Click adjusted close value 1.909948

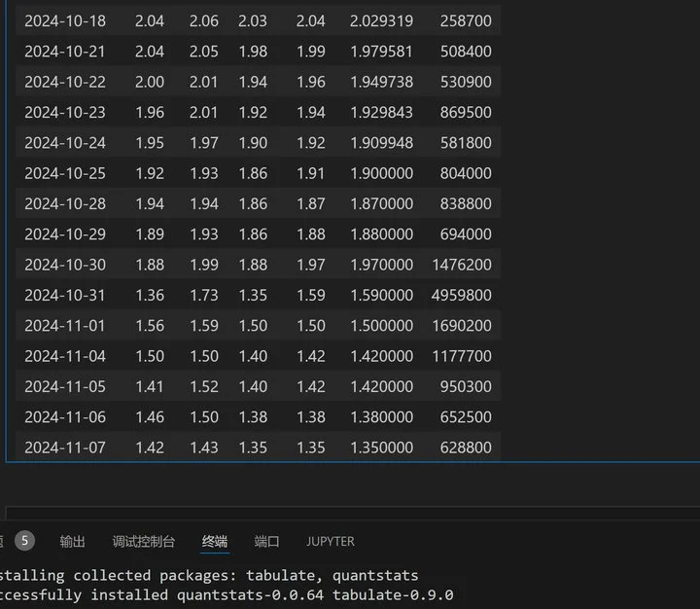pos(382,143)
